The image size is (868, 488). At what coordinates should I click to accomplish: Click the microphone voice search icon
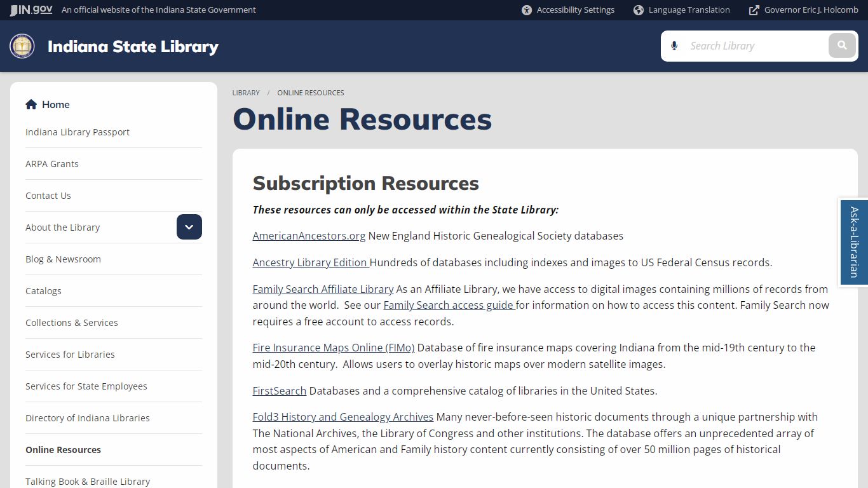[674, 46]
